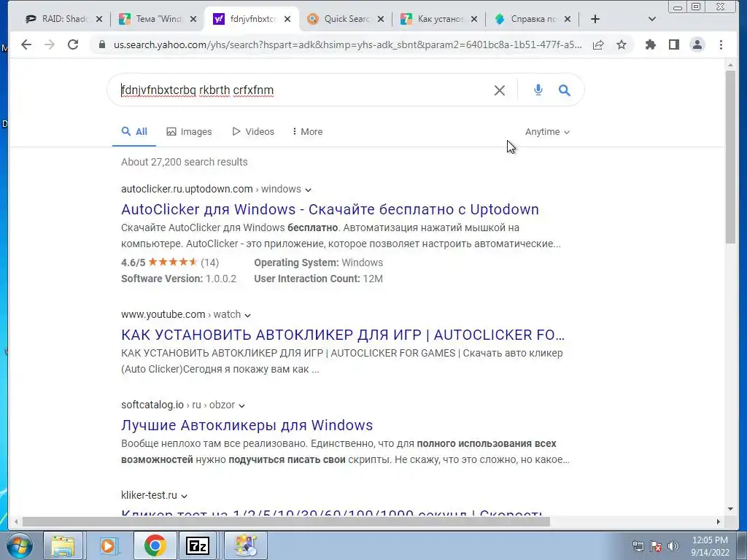Image resolution: width=747 pixels, height=560 pixels.
Task: Select the All results tab
Action: 134,131
